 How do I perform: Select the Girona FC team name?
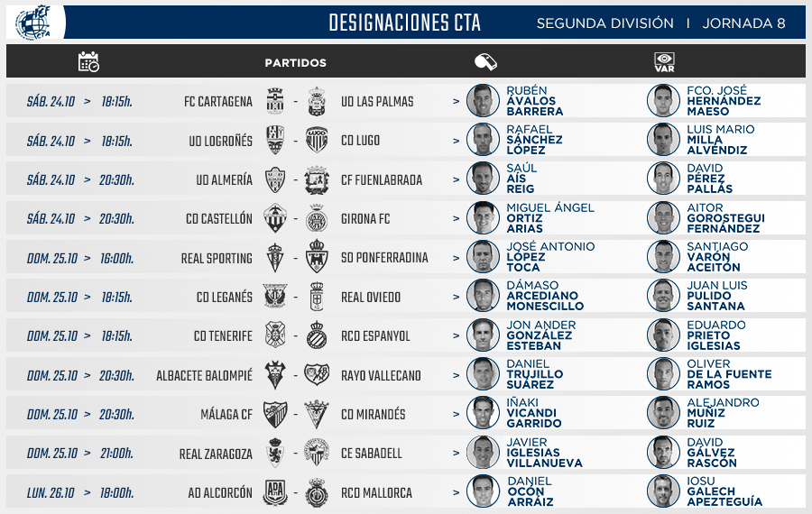365,219
